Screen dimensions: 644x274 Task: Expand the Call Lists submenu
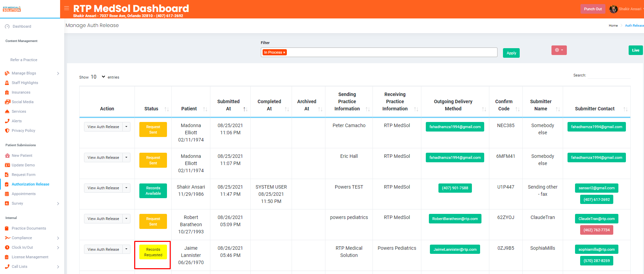click(x=58, y=266)
